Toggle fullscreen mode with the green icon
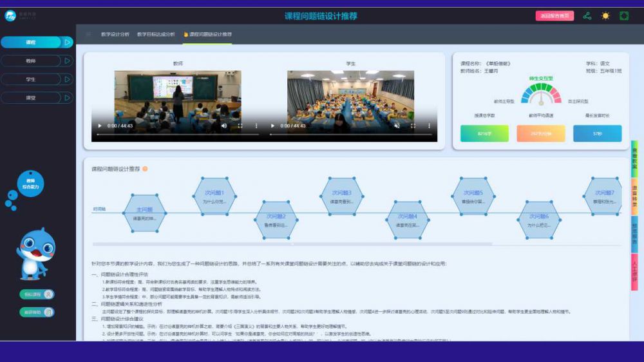 [x=624, y=16]
